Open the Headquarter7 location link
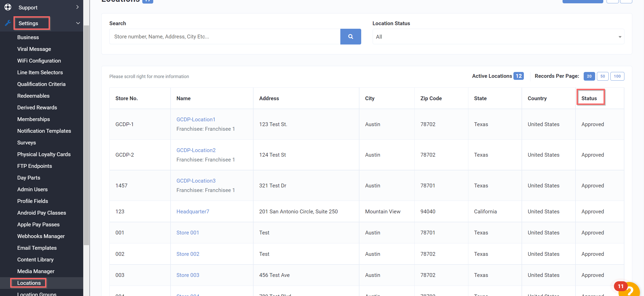Screen dimensions: 644x296 coord(193,211)
